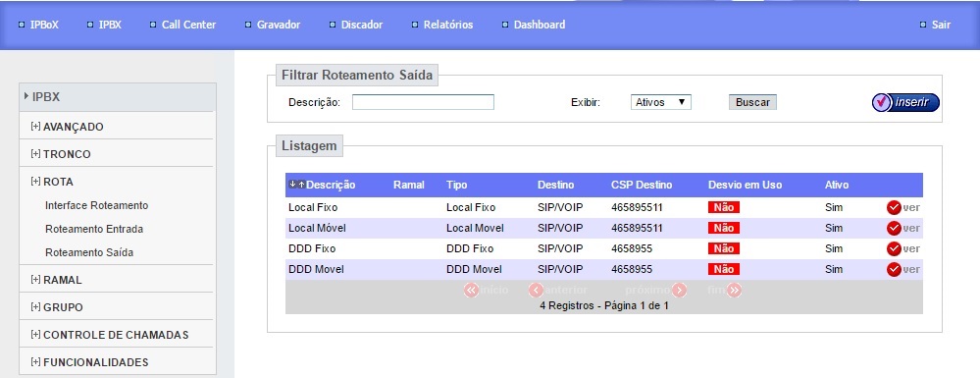980x378 pixels.
Task: Expand CONTROLE DE CHAMADAS section
Action: click(x=109, y=335)
